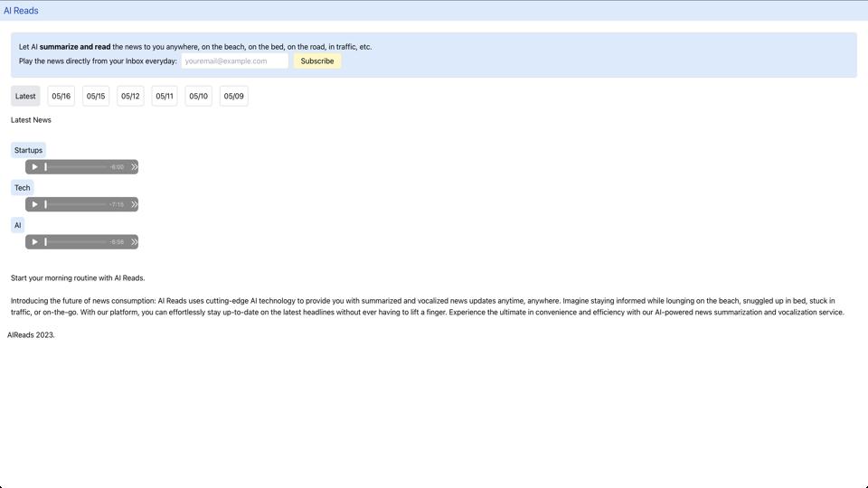Screen dimensions: 868x488
Task: Show news from 05/12
Action: click(x=130, y=97)
